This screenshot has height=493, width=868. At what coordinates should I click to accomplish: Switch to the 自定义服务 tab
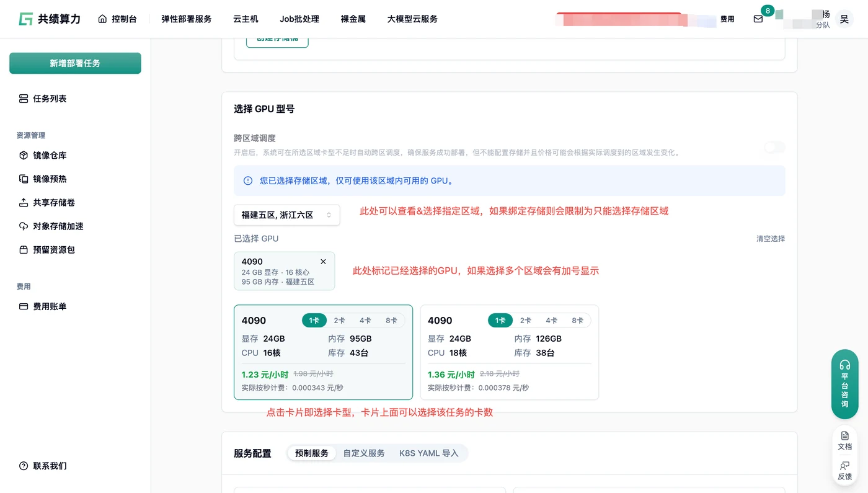364,453
